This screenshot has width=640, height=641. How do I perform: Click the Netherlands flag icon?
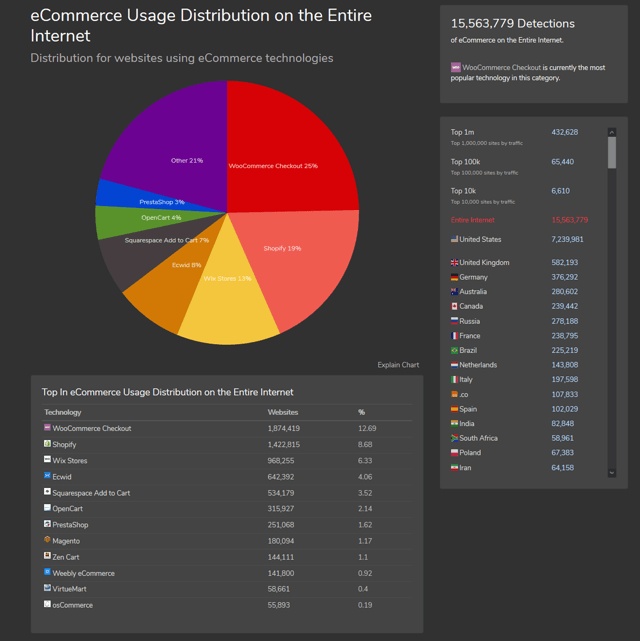coord(454,365)
